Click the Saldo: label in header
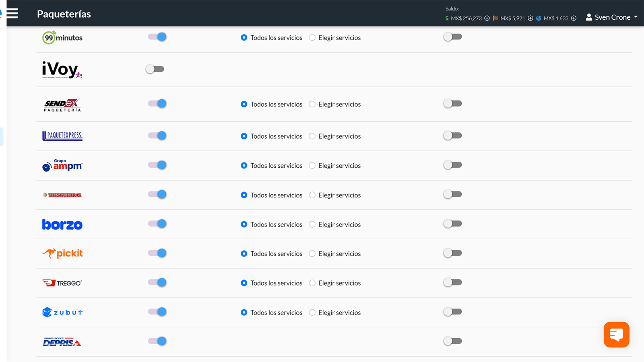The image size is (644, 362). coord(452,8)
